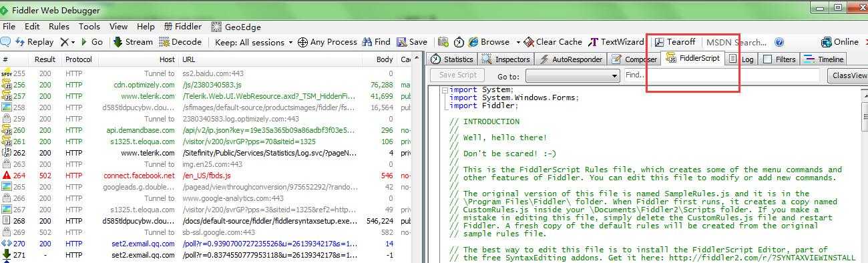The width and height of the screenshot is (868, 263).
Task: Open the Fiddler menu item
Action: click(183, 27)
